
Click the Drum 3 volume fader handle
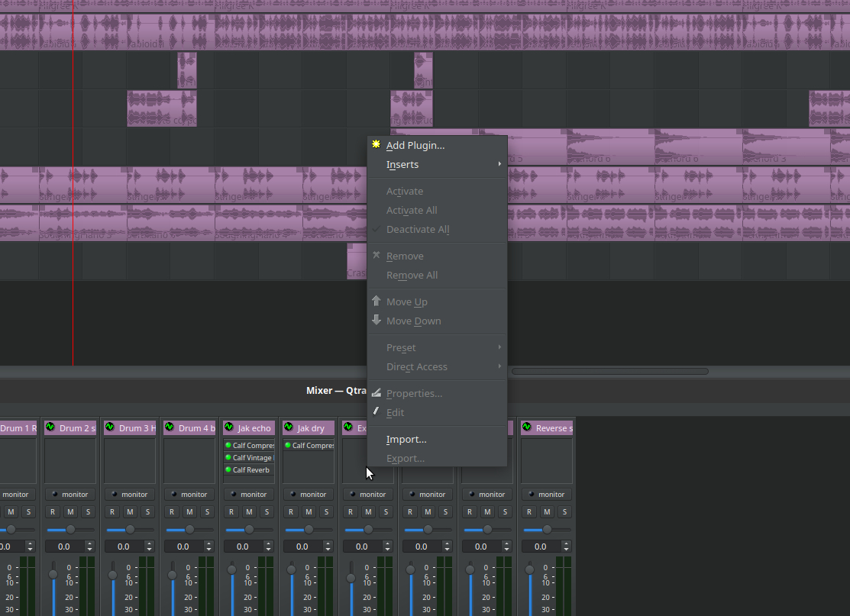tap(112, 574)
